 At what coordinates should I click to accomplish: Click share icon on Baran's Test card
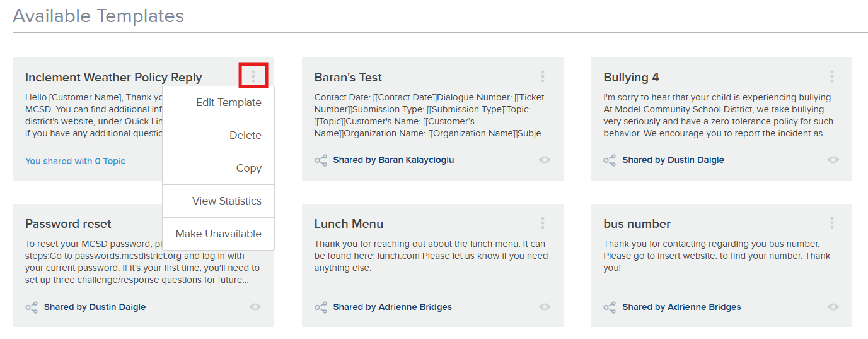(321, 160)
